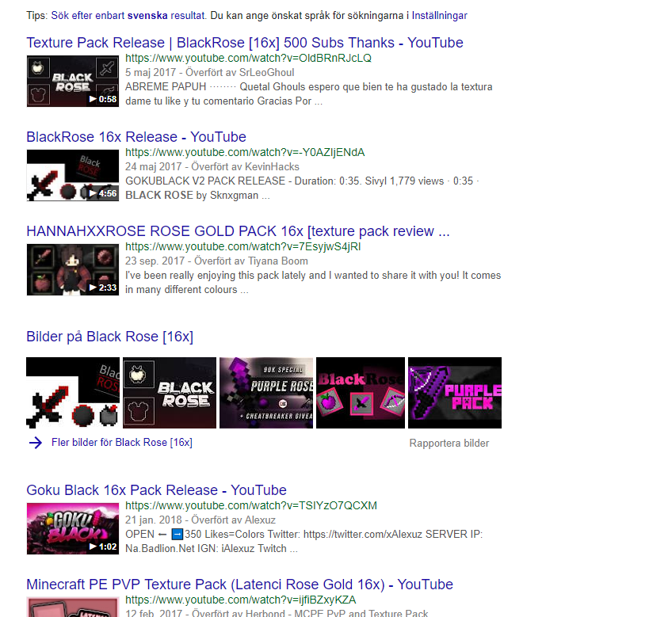The image size is (672, 617).
Task: Click URL text youtube.com/watch?v=7EsyjwS4jRI
Action: [243, 247]
